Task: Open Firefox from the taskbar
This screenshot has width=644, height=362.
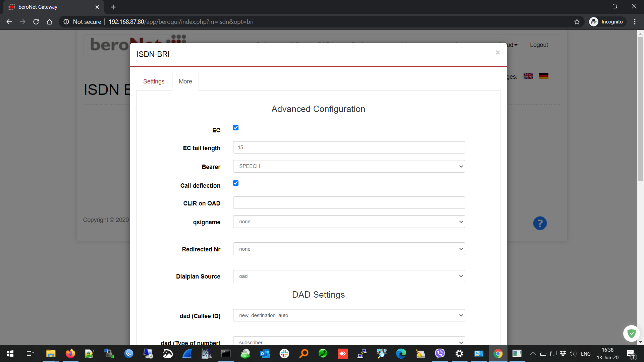Action: (70, 354)
